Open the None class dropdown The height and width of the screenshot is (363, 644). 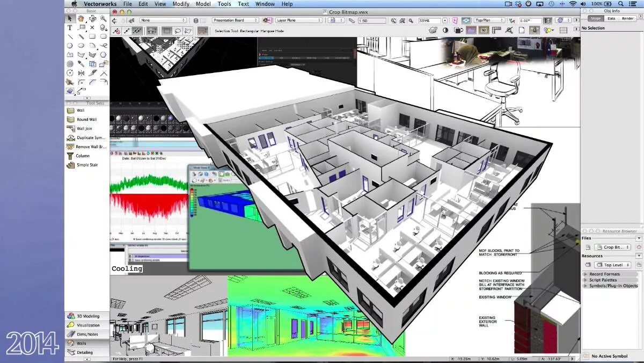coord(163,20)
